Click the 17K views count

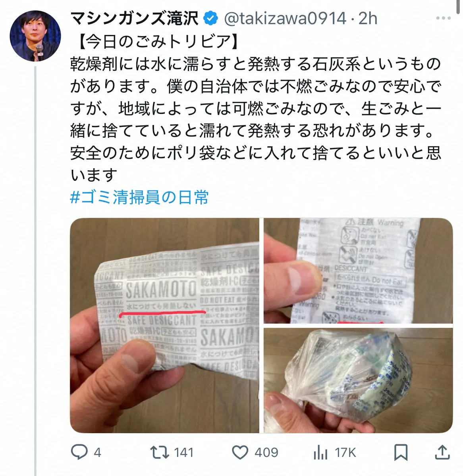(x=345, y=452)
